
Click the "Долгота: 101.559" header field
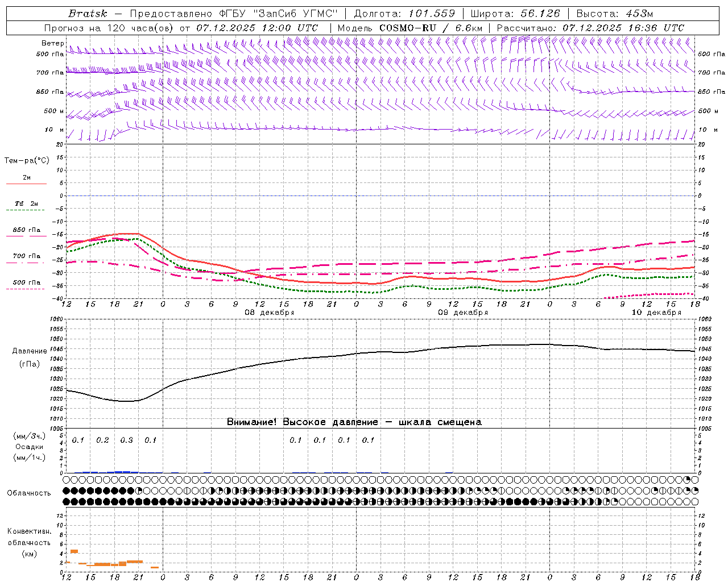pos(404,14)
